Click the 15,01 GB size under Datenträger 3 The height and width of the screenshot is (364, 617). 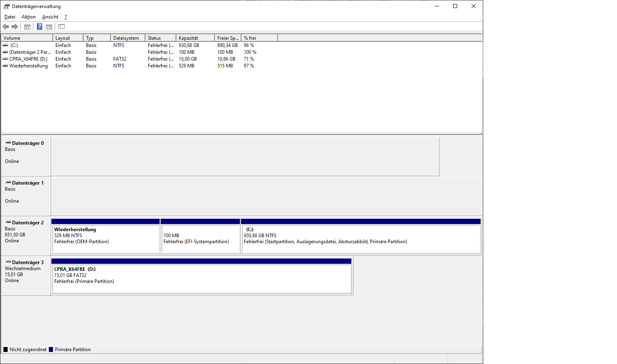pyautogui.click(x=14, y=275)
